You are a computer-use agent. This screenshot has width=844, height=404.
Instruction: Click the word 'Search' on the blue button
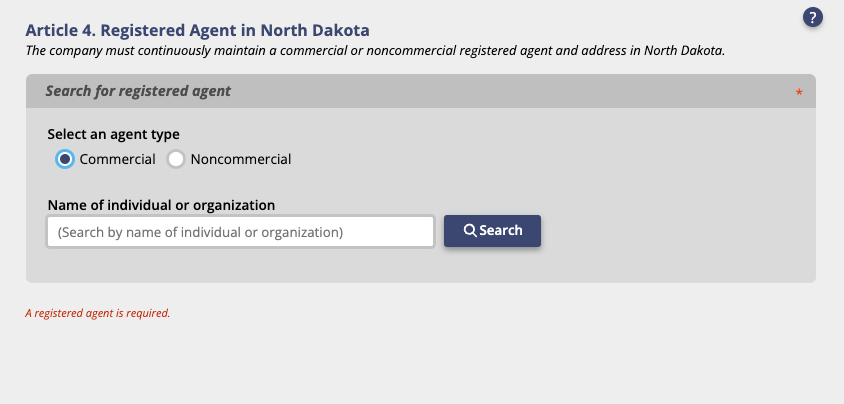coord(501,230)
